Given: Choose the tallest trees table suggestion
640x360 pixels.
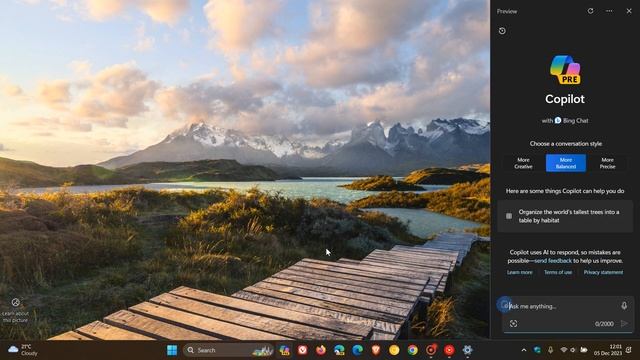Looking at the screenshot, I should (x=565, y=216).
